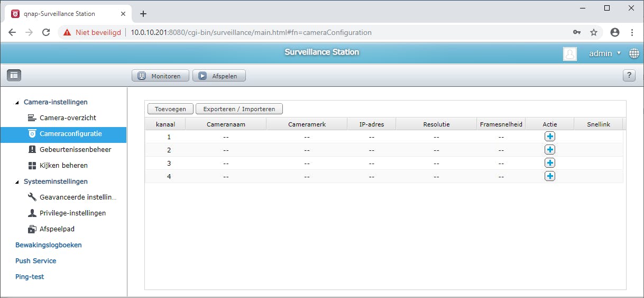Bookmark this page with the star icon
The height and width of the screenshot is (298, 644).
(x=594, y=32)
